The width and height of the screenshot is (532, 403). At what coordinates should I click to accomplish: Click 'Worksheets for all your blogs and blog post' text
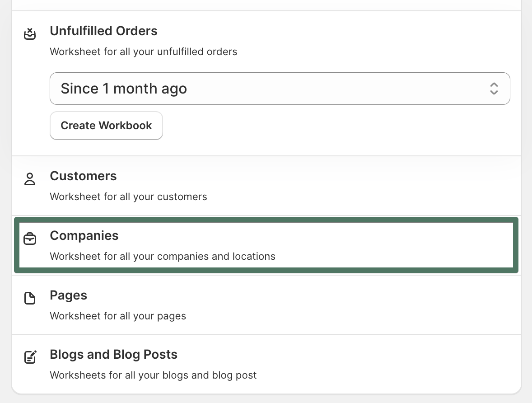coord(153,375)
